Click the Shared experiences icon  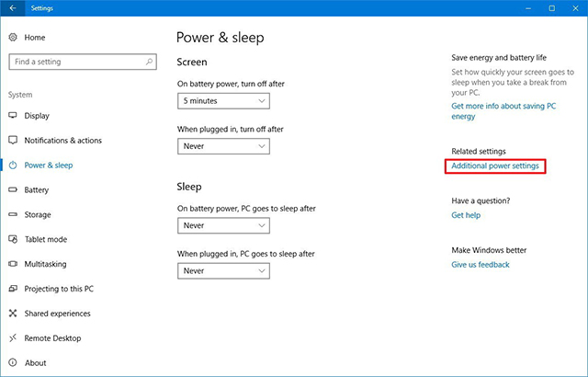[x=13, y=314]
